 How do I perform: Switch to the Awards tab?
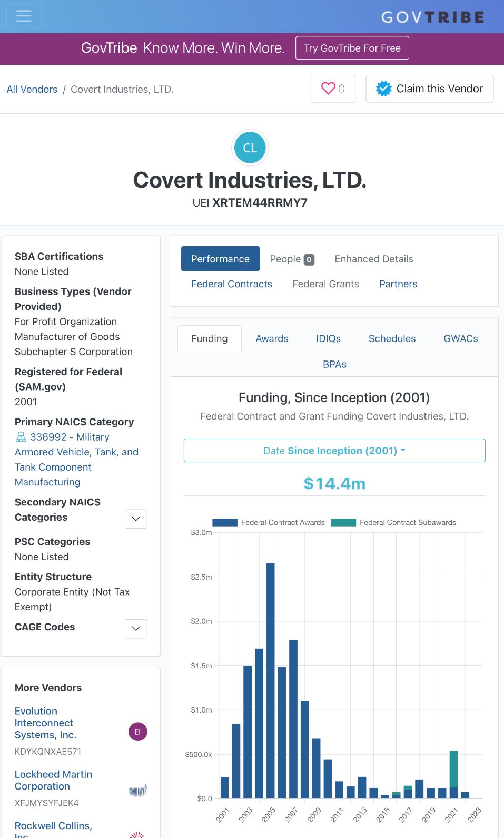tap(272, 338)
